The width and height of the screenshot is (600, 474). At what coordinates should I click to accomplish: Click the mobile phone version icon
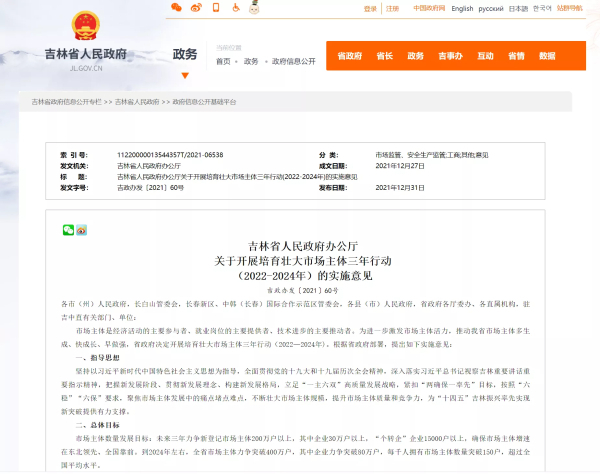[217, 8]
